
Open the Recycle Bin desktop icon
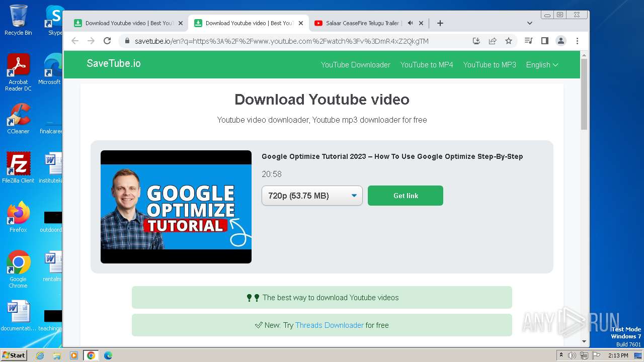pyautogui.click(x=18, y=20)
